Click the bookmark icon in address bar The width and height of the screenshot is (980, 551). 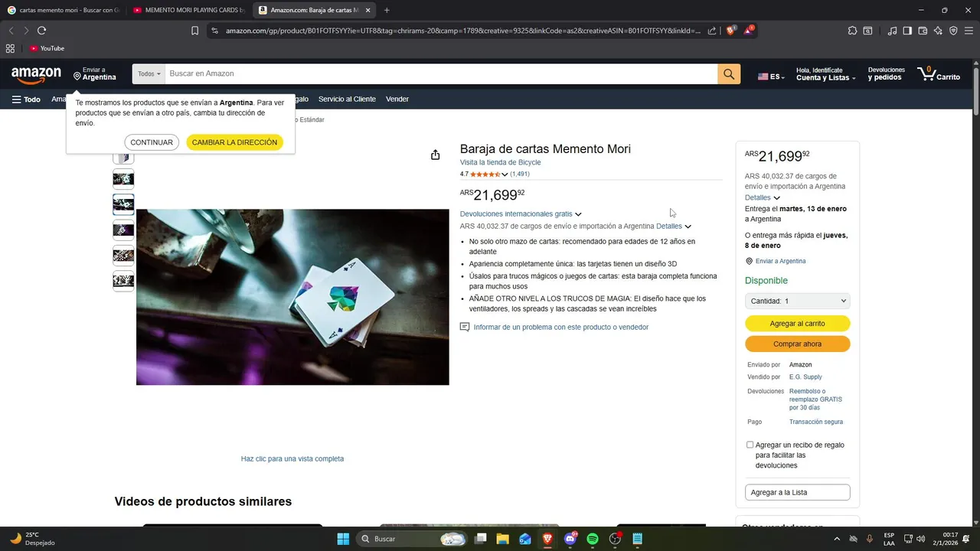(194, 31)
